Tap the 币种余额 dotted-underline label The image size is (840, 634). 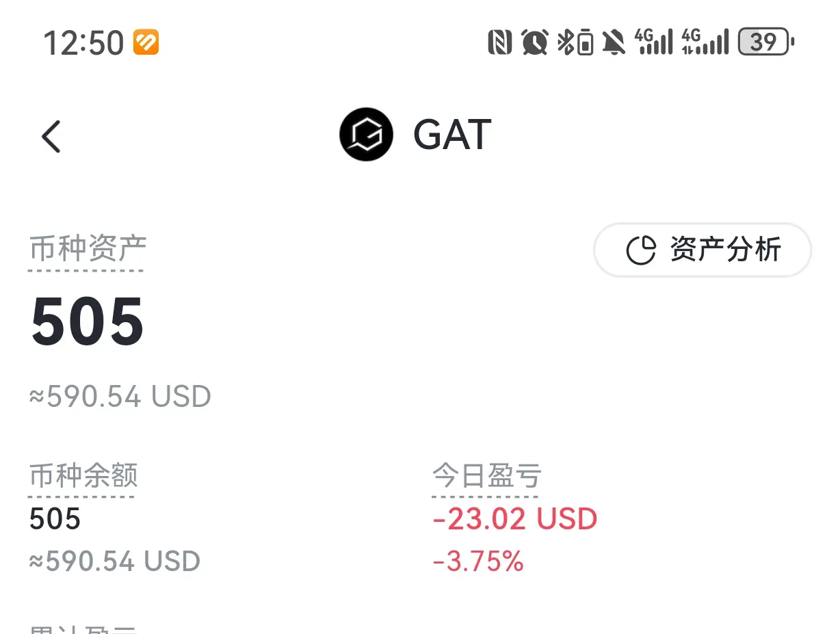point(83,477)
